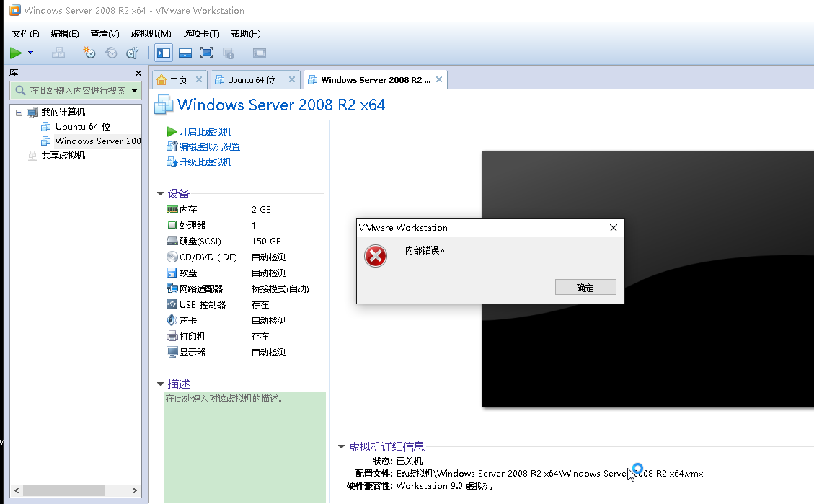Click the 内存 memory device icon
Screen dimensions: 814x504
tap(172, 209)
